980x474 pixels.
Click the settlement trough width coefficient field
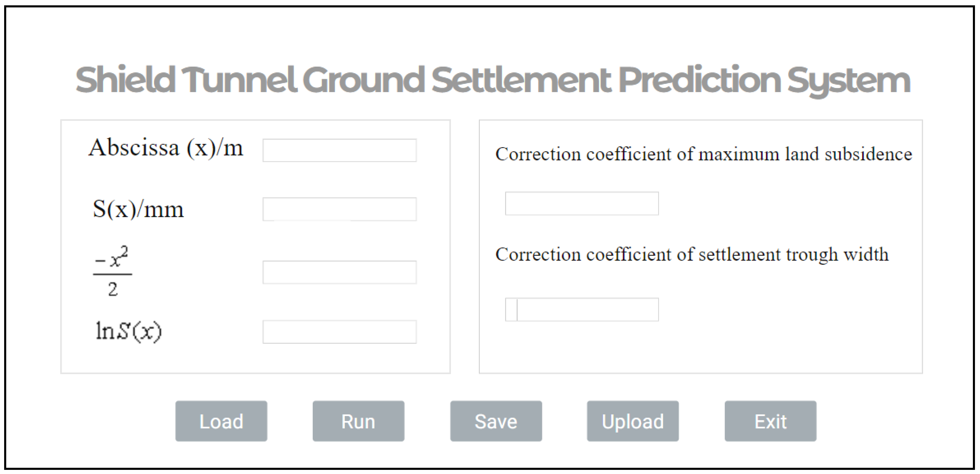click(582, 309)
